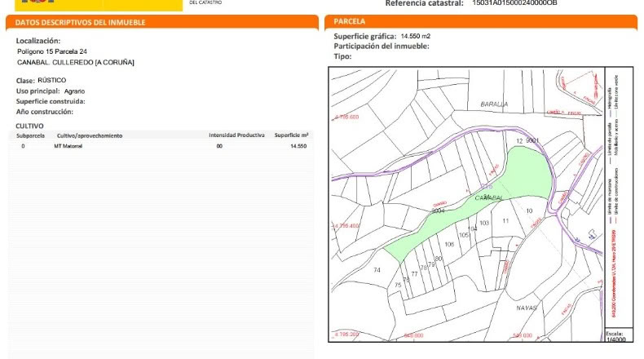The image size is (644, 359).
Task: Click parcel number 75 on map
Action: click(398, 285)
